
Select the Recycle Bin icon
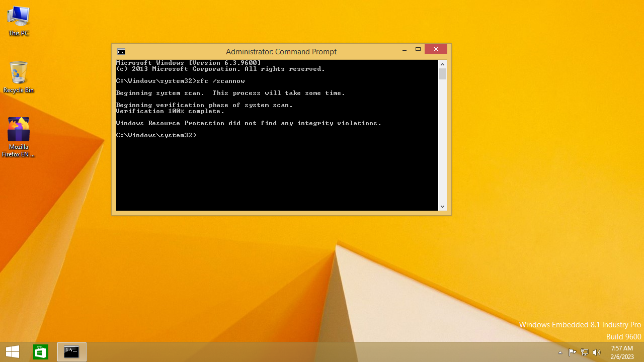coord(19,77)
